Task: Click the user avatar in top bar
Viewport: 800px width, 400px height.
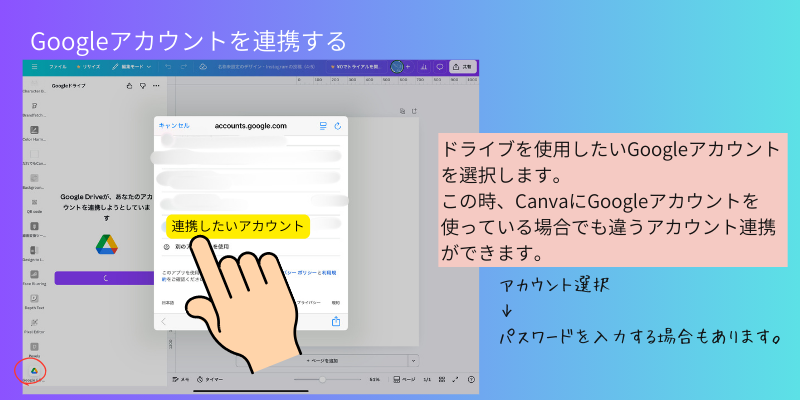Action: [396, 67]
